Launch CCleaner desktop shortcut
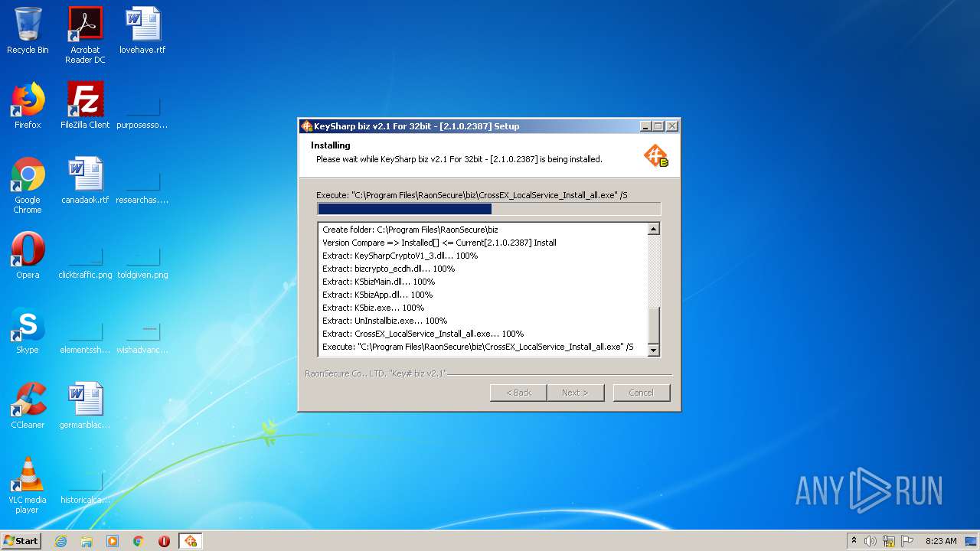 coord(28,406)
